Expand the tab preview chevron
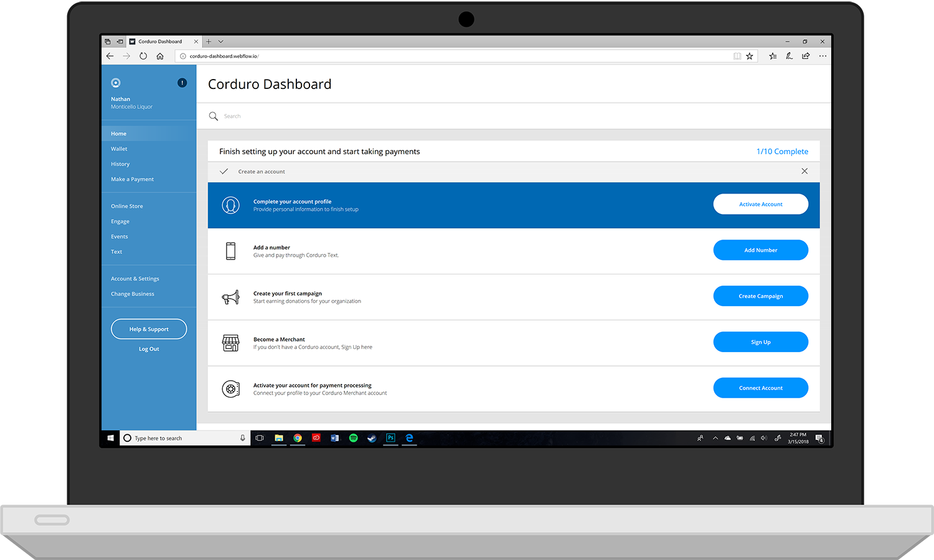 (220, 42)
